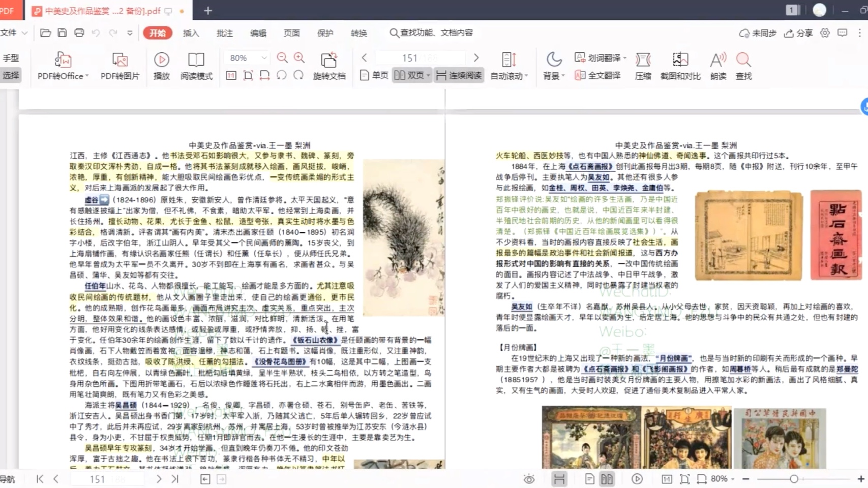Open PDF转Office converter
The image size is (868, 488).
coord(63,66)
